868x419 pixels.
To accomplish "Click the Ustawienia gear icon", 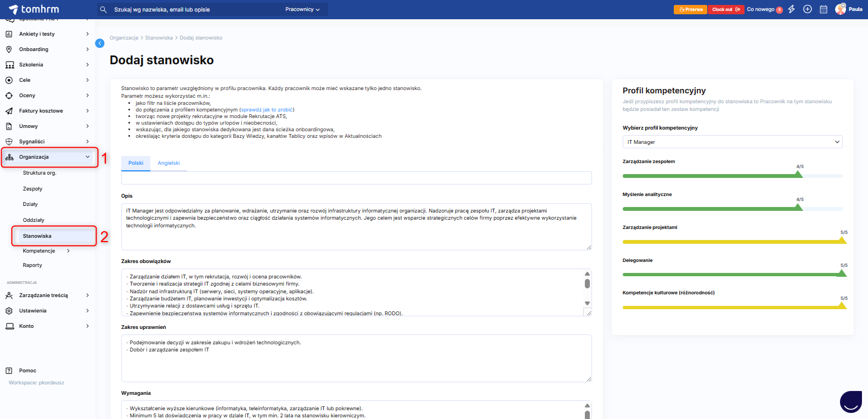I will [x=9, y=311].
